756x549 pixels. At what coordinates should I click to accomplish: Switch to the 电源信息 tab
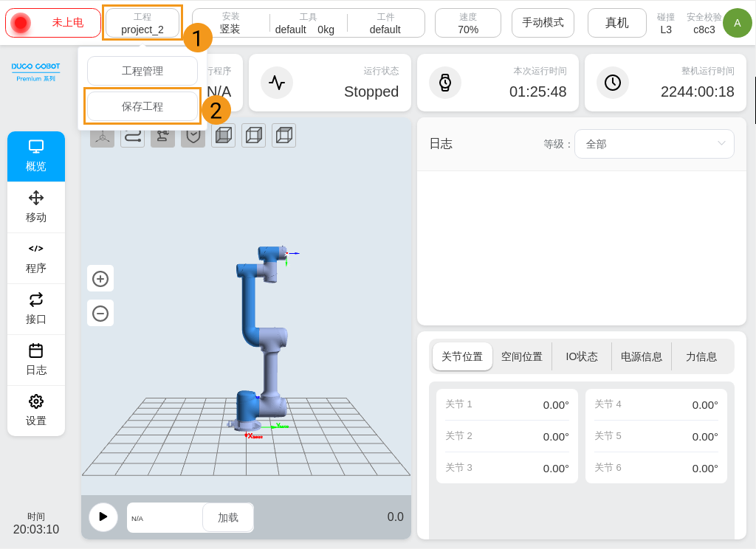click(x=642, y=356)
